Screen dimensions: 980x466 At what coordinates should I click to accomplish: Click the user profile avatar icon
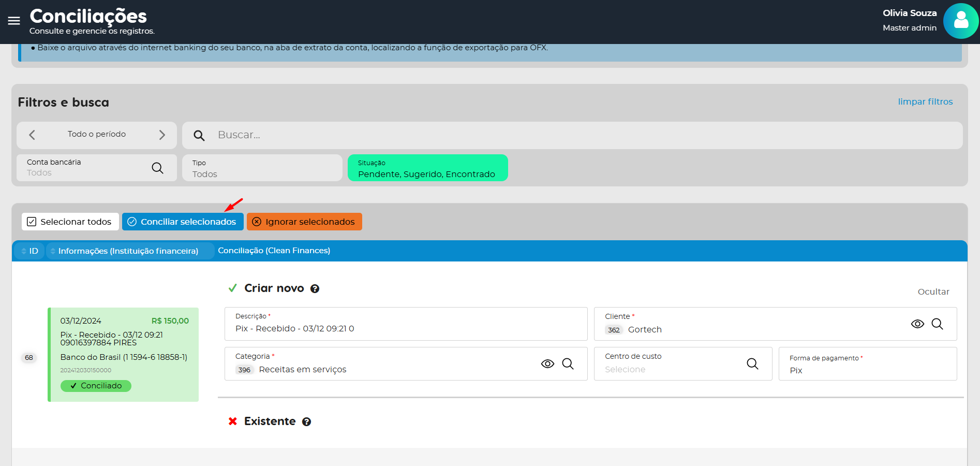(x=960, y=21)
